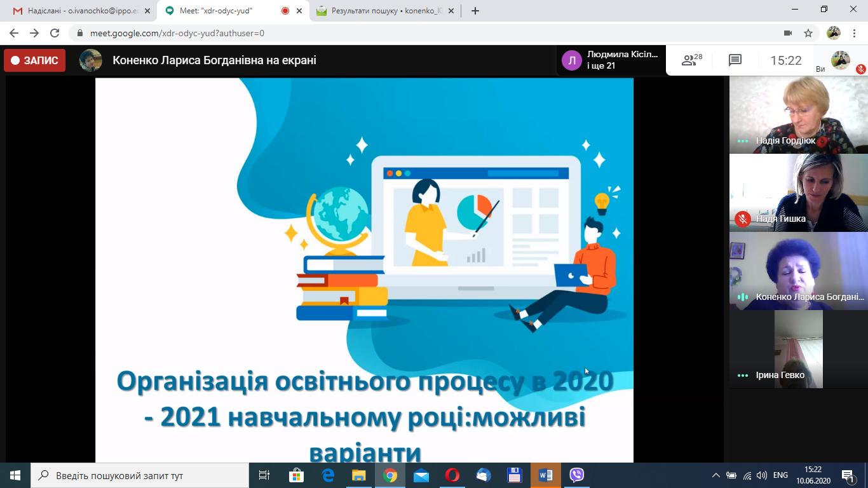Open the participants list showing 28 people
This screenshot has width=868, height=488.
coord(692,60)
